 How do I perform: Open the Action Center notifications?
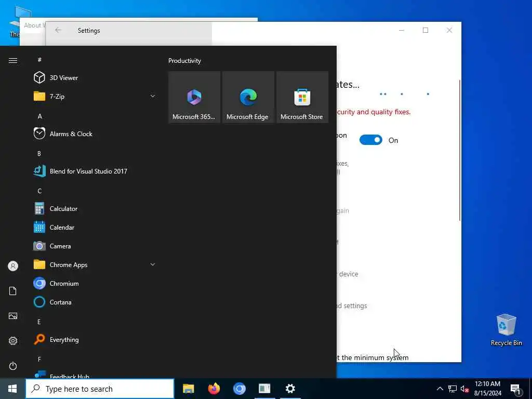click(x=516, y=389)
